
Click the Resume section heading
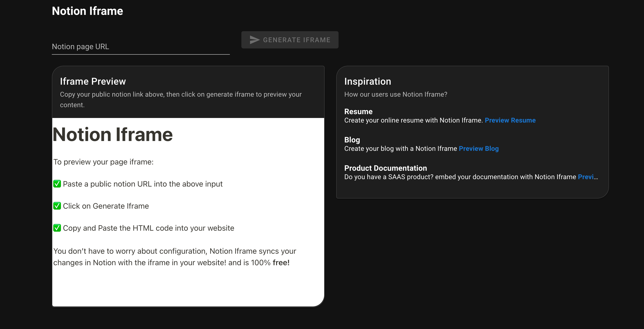point(358,112)
